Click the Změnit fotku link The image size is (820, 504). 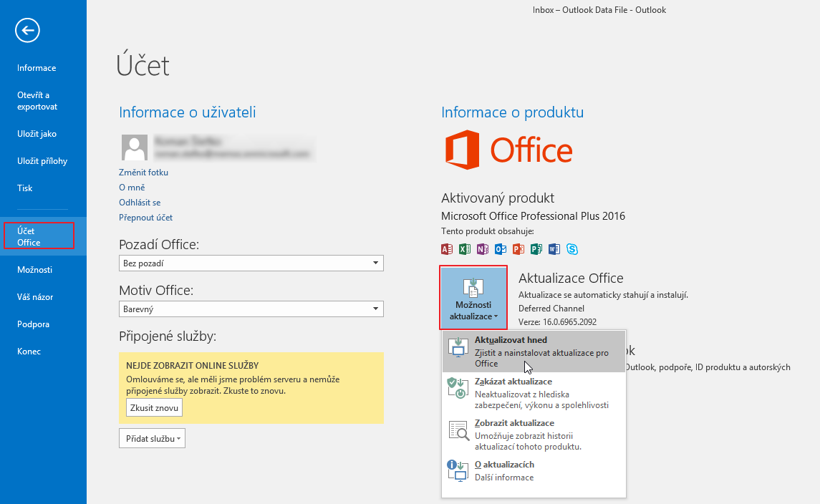(143, 173)
